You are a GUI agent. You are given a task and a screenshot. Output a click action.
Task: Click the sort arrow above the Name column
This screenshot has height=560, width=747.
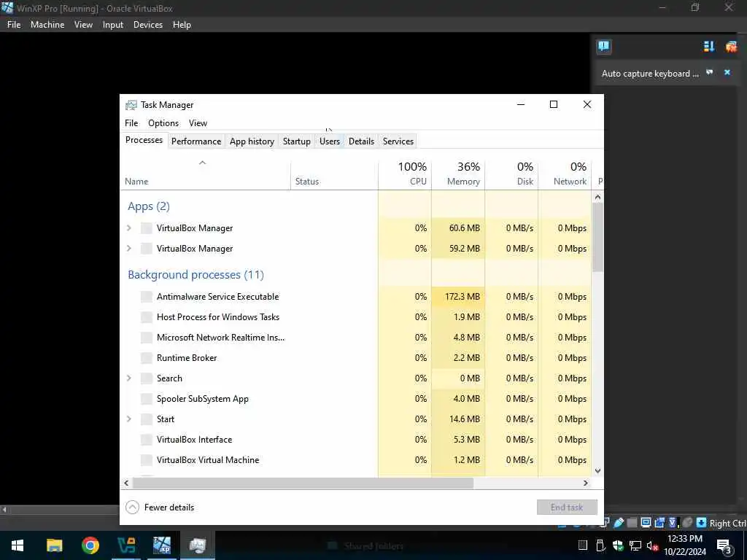[x=203, y=163]
